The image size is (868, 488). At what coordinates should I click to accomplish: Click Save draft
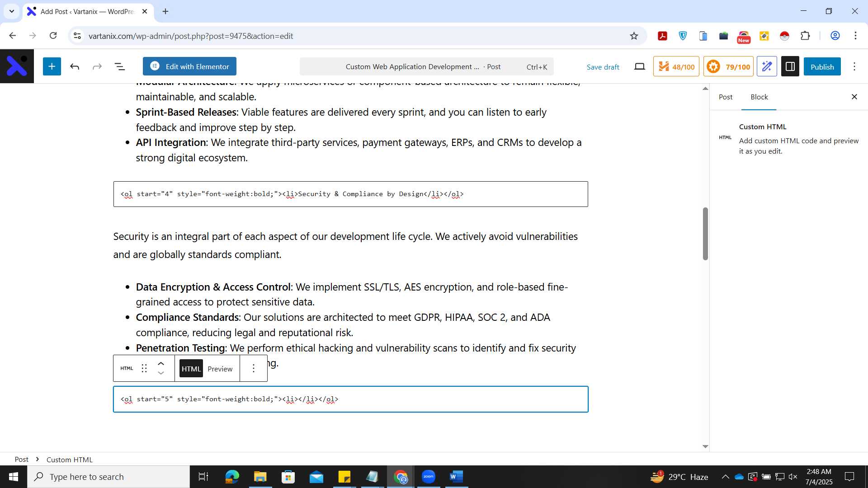tap(603, 67)
